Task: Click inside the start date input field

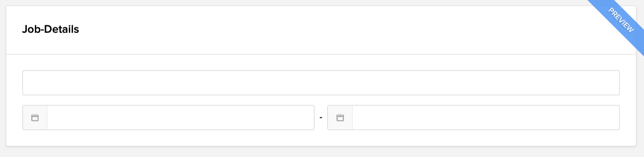Action: (180, 118)
